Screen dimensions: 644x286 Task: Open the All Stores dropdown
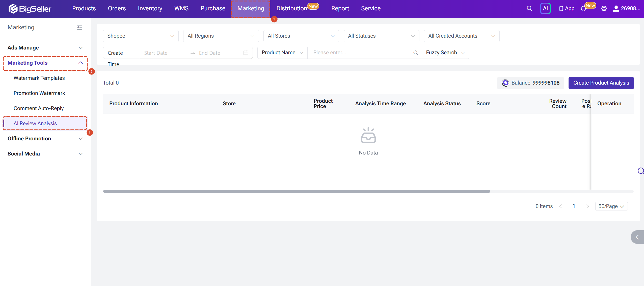[x=301, y=36]
